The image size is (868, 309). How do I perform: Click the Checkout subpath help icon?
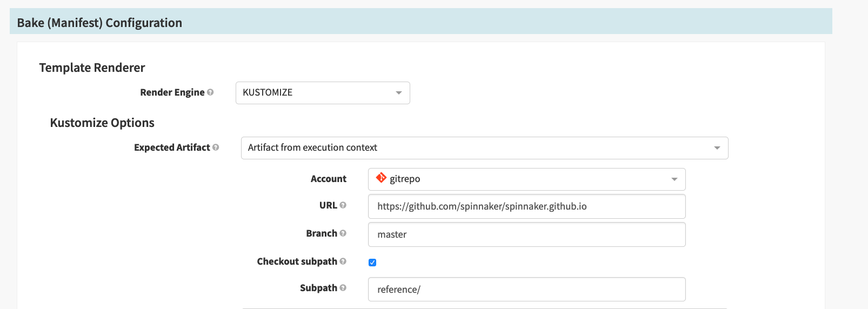[343, 261]
